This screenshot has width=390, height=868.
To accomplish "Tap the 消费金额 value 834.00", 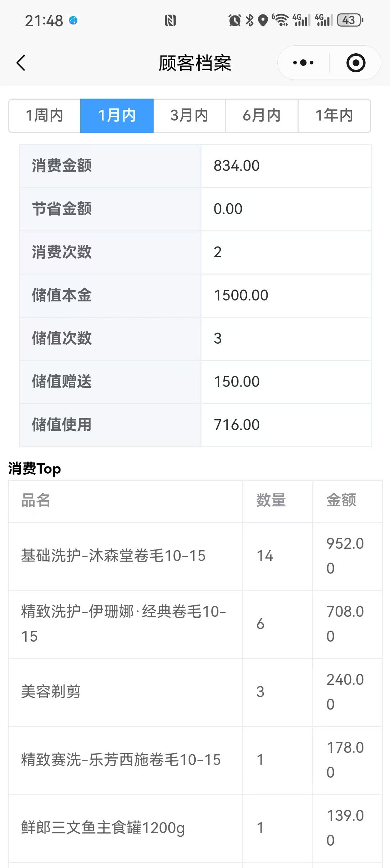I will 236,166.
